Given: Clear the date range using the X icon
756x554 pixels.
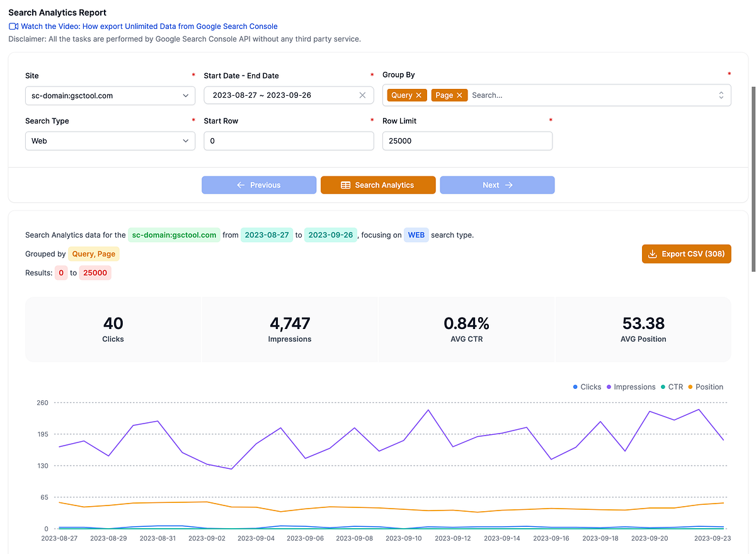Looking at the screenshot, I should (362, 95).
